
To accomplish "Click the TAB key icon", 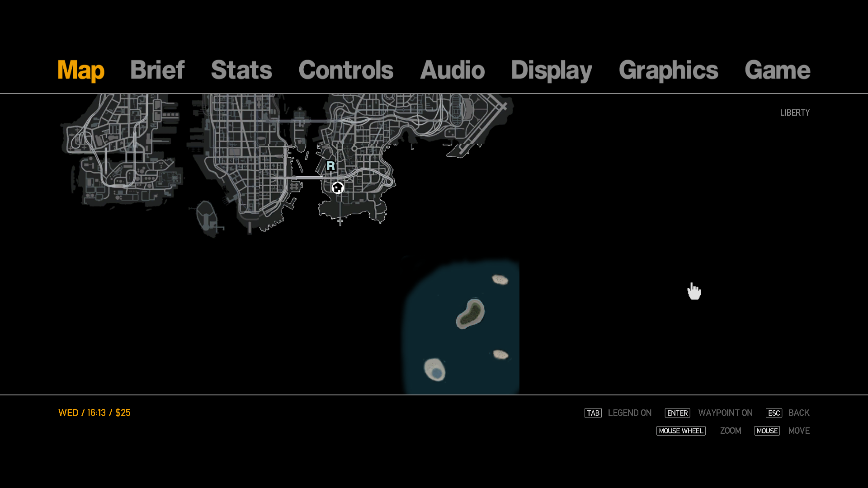I will pos(593,413).
